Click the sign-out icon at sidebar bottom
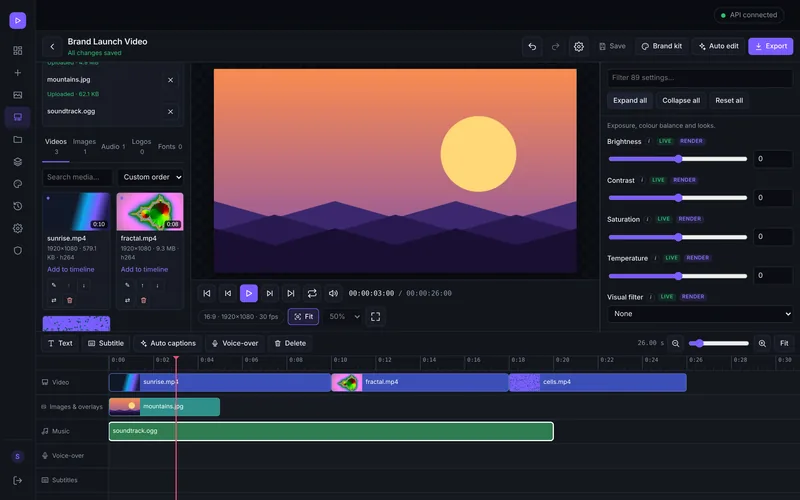 point(17,480)
